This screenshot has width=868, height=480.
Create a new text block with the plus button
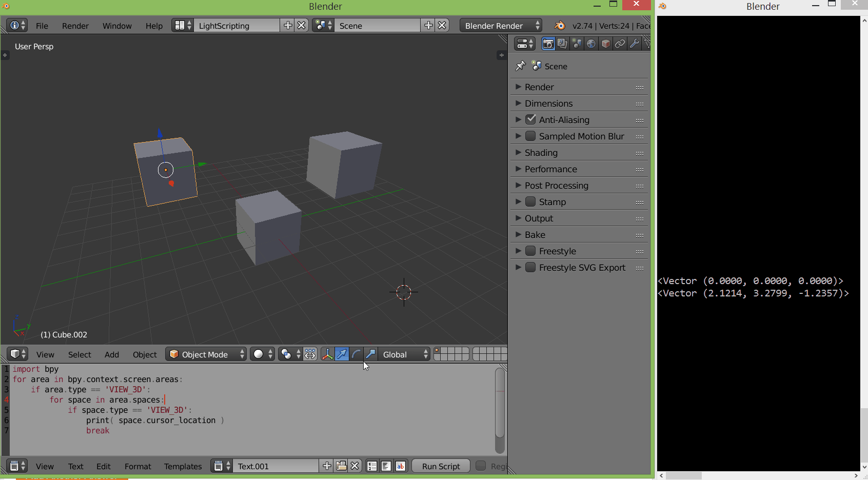point(326,466)
